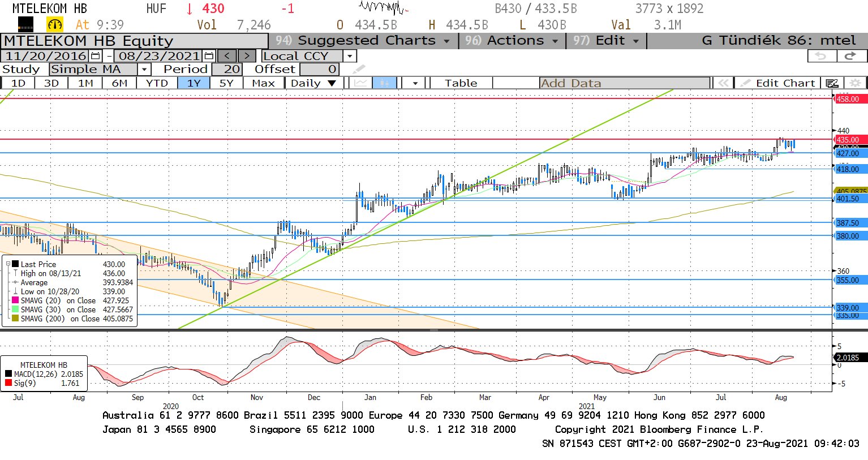This screenshot has width=868, height=460.
Task: Click the Table view button
Action: tap(461, 83)
